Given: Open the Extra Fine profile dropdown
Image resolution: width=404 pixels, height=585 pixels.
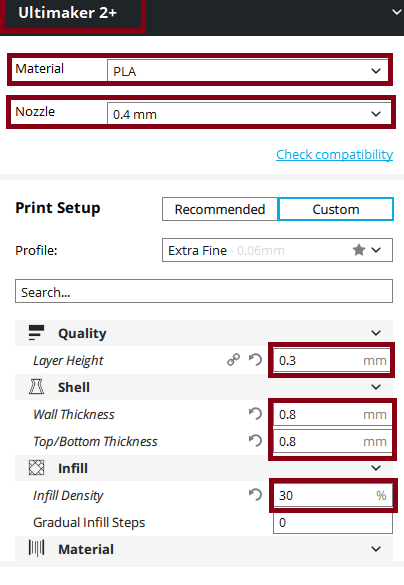Looking at the screenshot, I should (x=277, y=250).
